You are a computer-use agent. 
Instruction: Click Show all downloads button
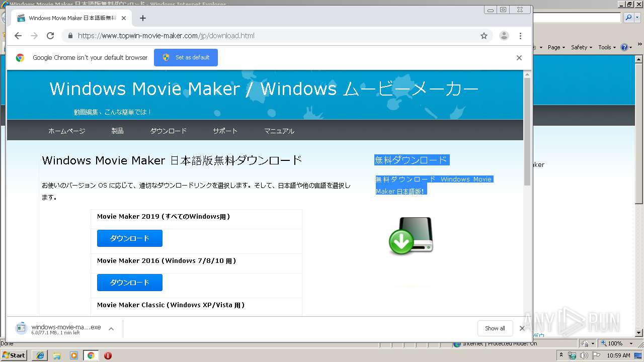(x=495, y=328)
